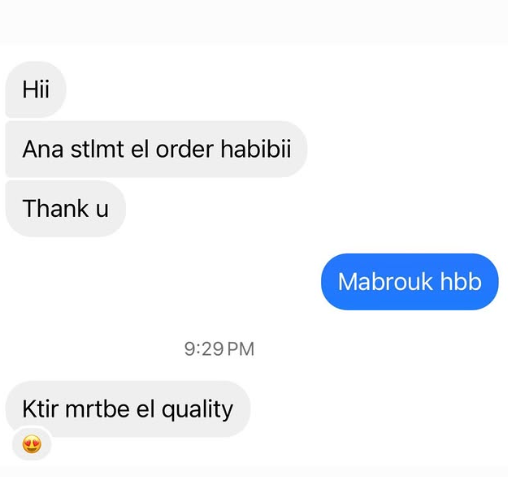Tap the "Ana stlmt el order habibii" message
The image size is (508, 477).
click(156, 149)
